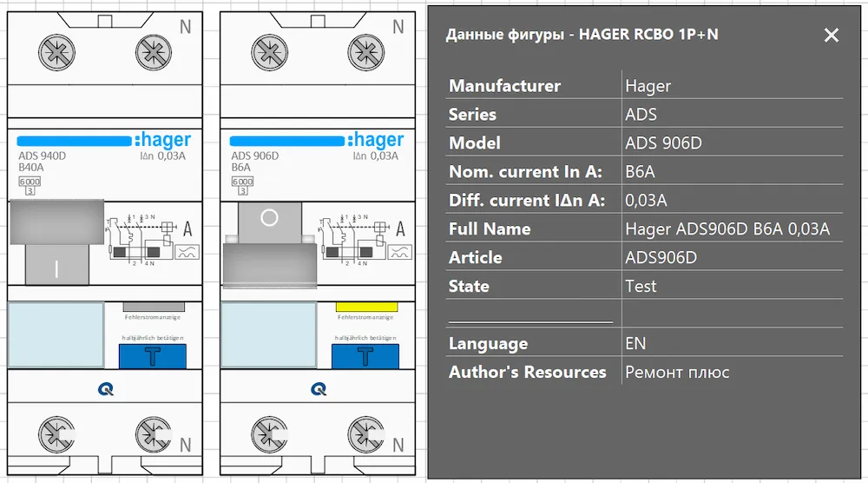Screen dimensions: 868x483
Task: Click the light blue label window on ADS 940D
Action: click(56, 334)
